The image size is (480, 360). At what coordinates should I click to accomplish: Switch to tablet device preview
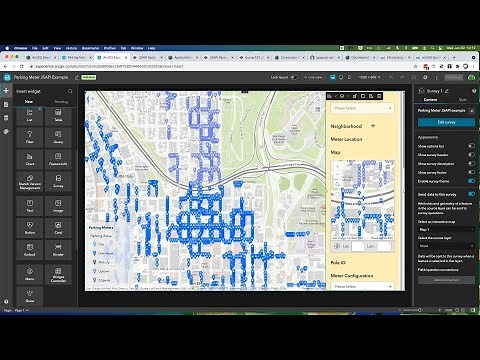(x=341, y=77)
